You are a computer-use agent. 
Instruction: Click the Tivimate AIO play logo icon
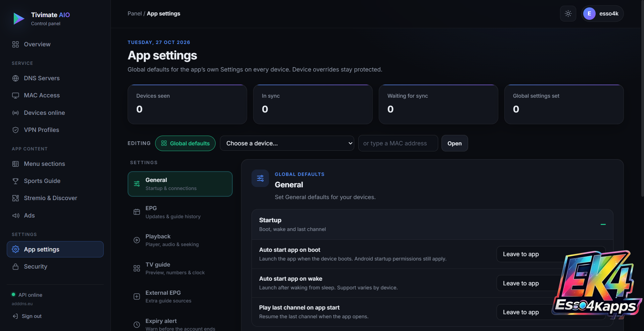(x=19, y=18)
